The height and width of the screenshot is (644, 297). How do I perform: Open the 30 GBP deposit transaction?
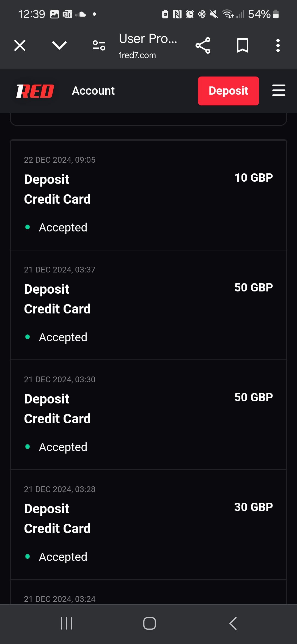pos(148,524)
